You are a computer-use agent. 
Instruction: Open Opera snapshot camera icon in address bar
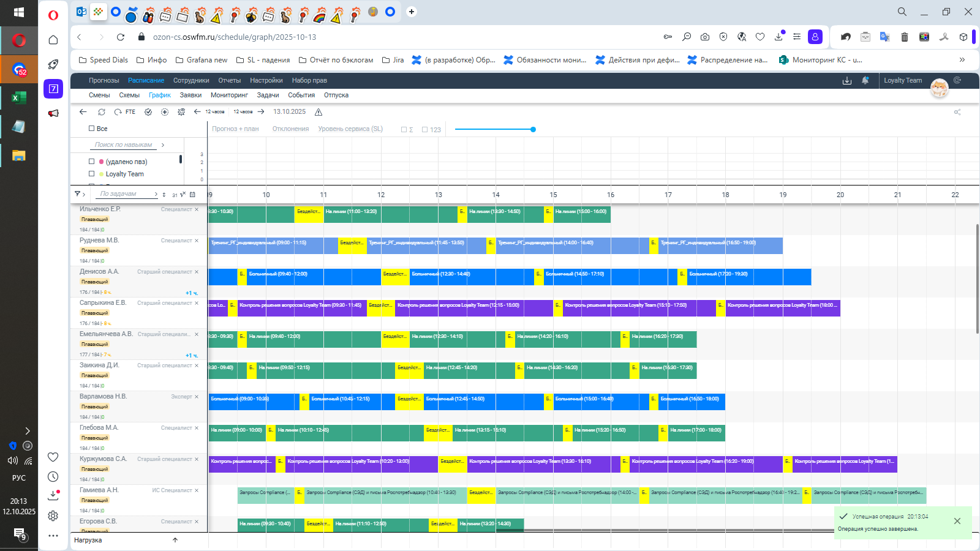click(x=705, y=37)
